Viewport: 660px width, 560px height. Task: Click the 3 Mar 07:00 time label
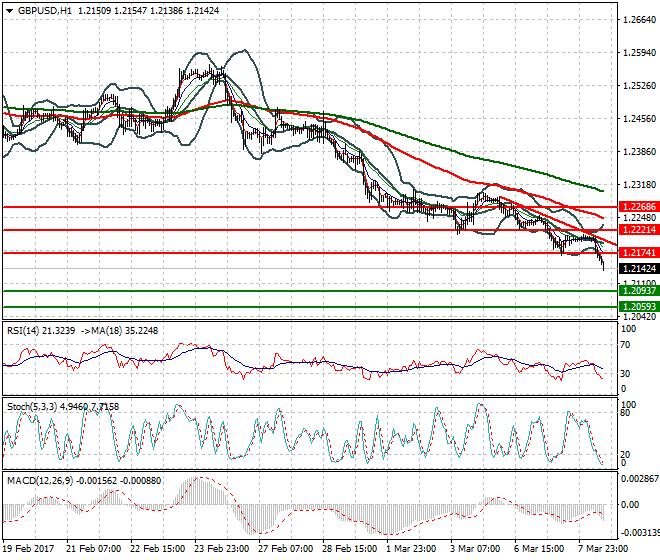(x=475, y=549)
